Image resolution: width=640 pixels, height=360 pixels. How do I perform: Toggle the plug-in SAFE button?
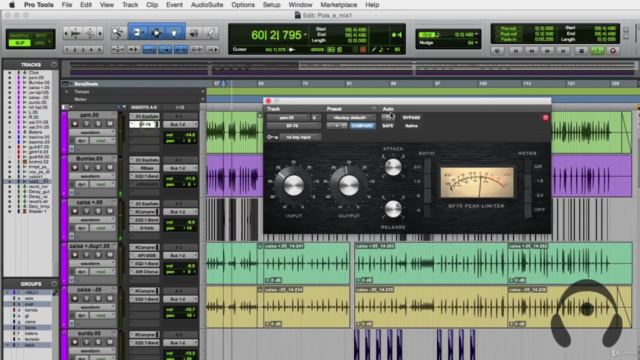pyautogui.click(x=388, y=126)
